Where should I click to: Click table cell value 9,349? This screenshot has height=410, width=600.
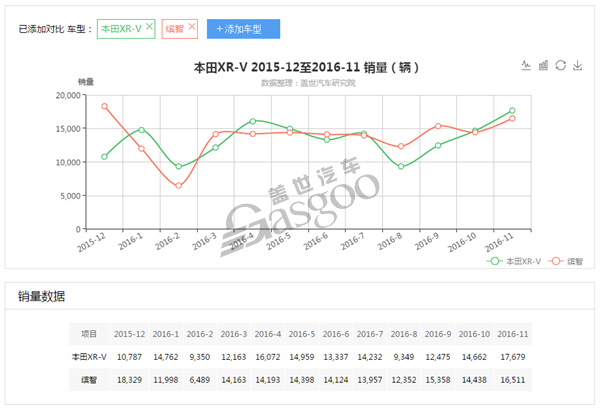point(404,357)
